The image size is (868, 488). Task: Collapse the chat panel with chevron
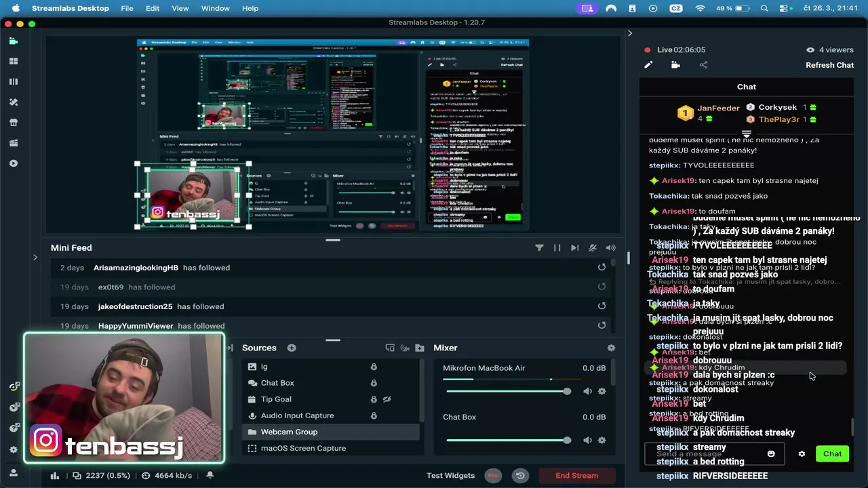click(x=629, y=33)
